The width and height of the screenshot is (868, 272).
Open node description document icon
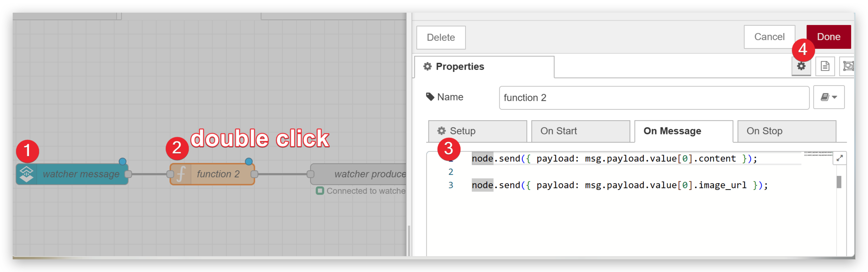[x=825, y=66]
